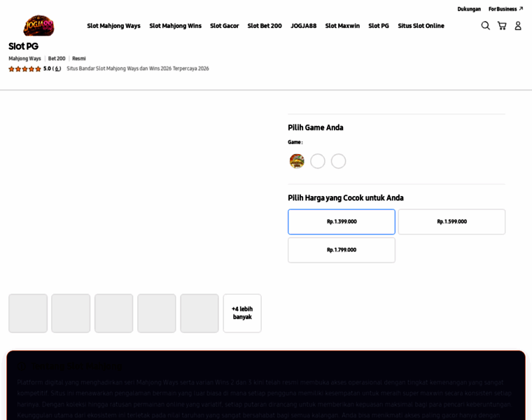Click the Mahjong Ways tag

(x=24, y=58)
